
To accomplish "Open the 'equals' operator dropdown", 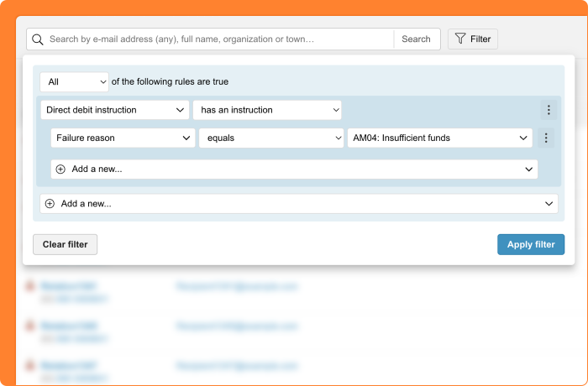I will click(x=271, y=138).
